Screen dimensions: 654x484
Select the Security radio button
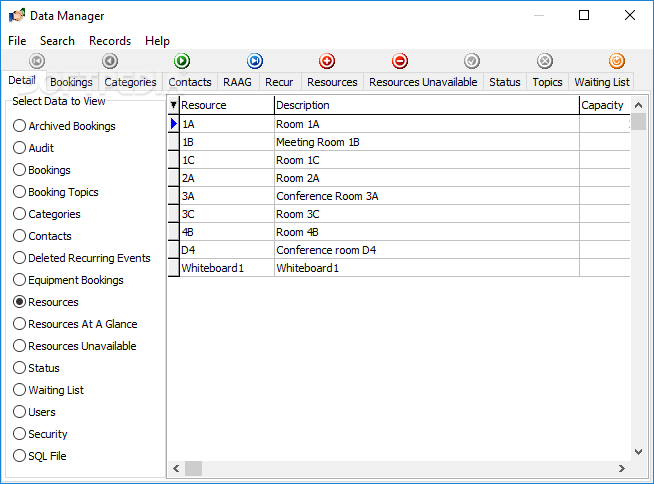click(19, 434)
